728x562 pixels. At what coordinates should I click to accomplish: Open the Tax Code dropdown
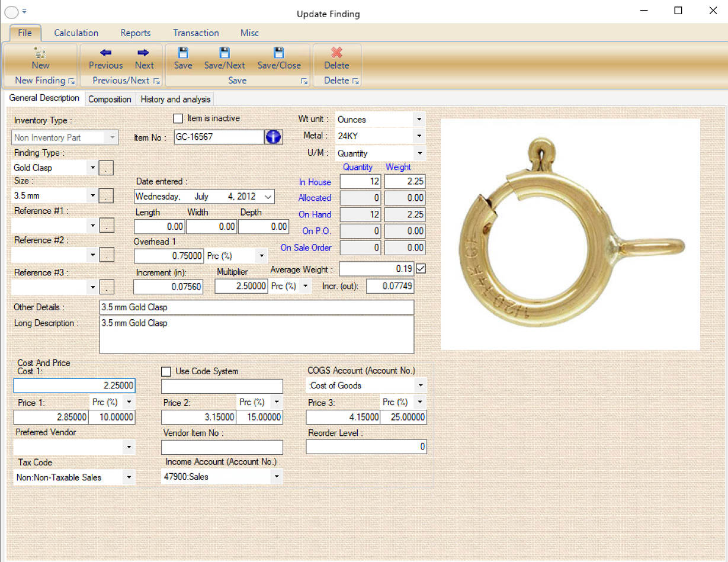coord(129,477)
